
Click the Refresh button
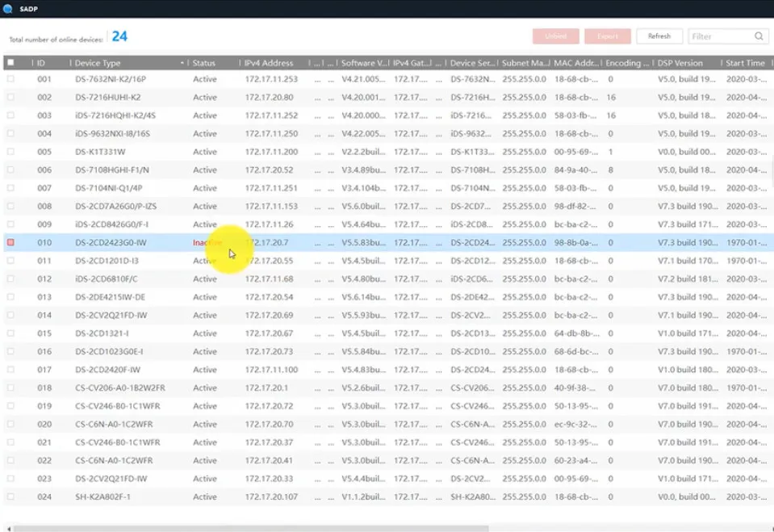click(x=659, y=36)
